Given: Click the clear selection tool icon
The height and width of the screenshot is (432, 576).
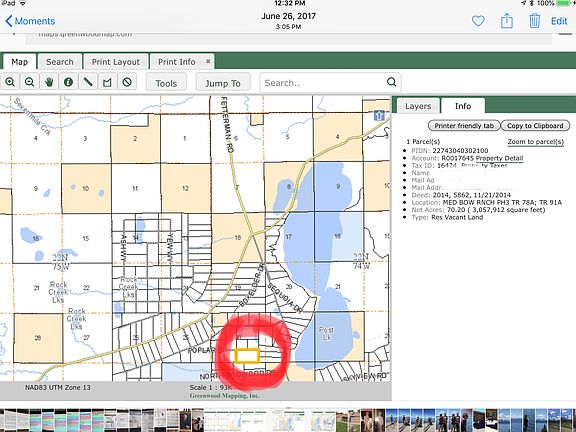Looking at the screenshot, I should point(127,82).
